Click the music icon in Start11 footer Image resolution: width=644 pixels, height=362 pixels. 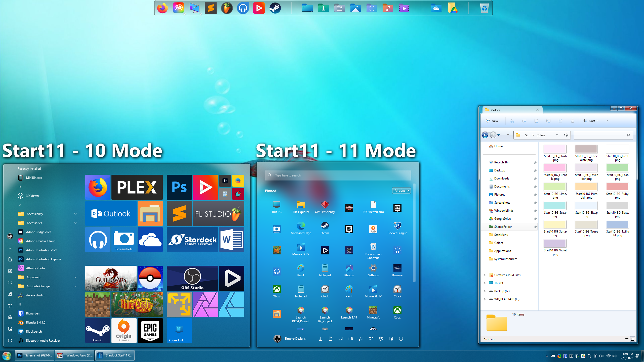tap(360, 339)
